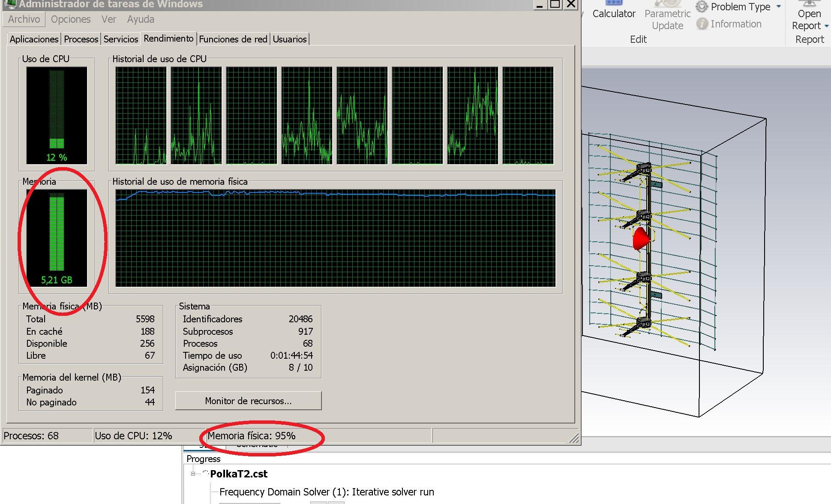The image size is (831, 504).
Task: Open the Opciones menu
Action: pos(71,19)
